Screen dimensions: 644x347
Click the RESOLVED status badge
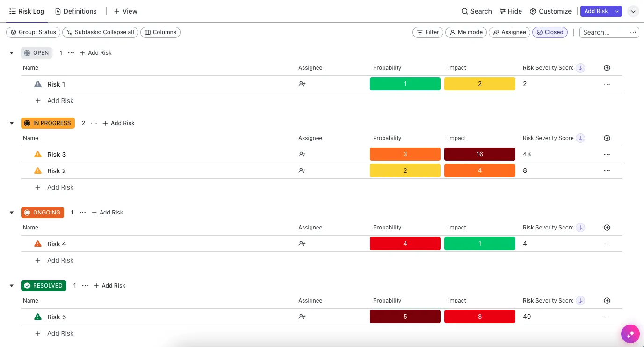click(x=43, y=286)
